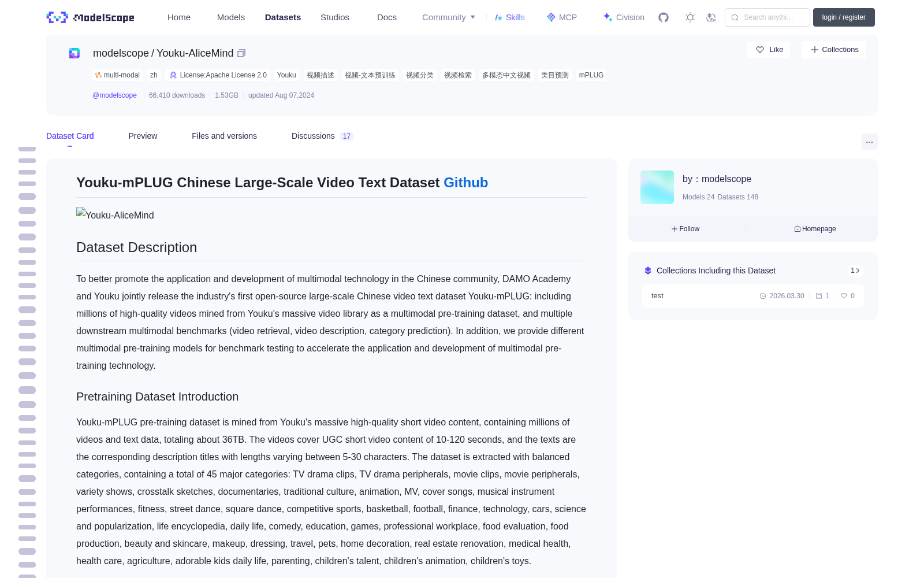
Task: Open the Docs navigation item
Action: (387, 17)
